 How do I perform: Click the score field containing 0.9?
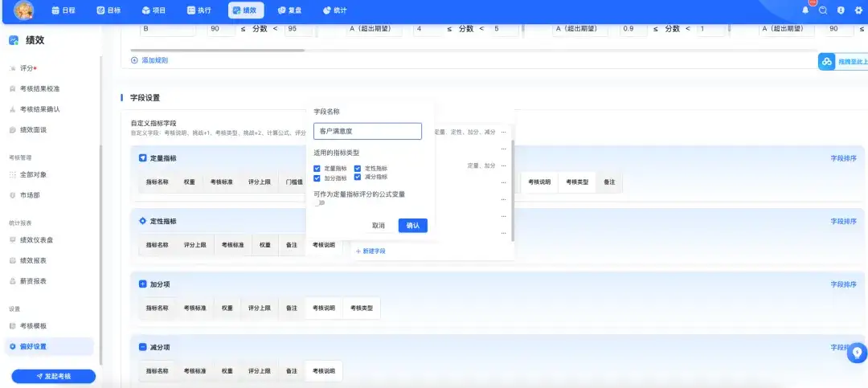click(633, 29)
